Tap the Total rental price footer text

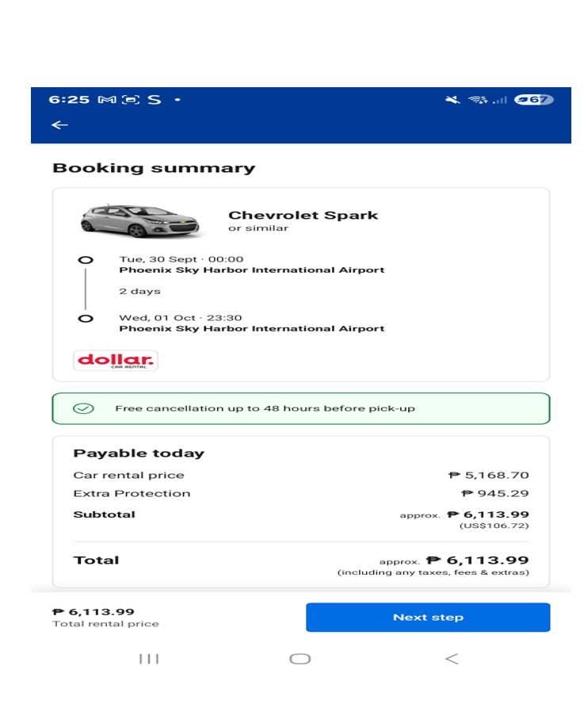coord(105,624)
